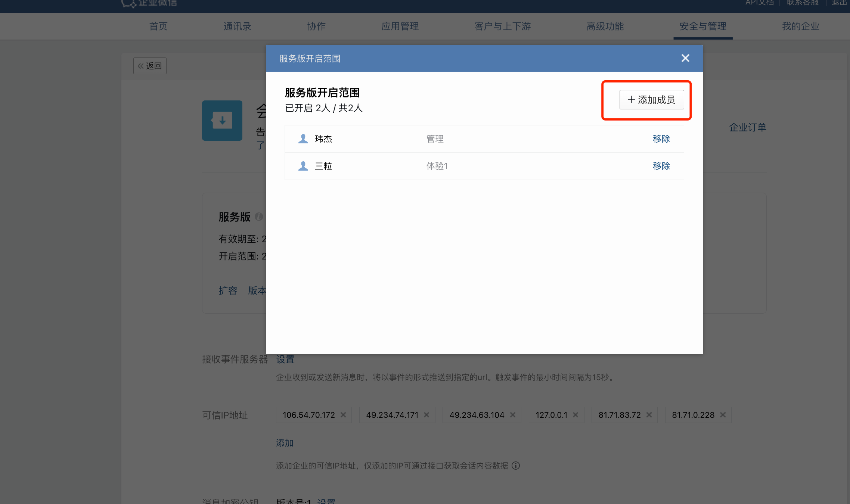This screenshot has width=850, height=504.
Task: Remove trusted IP 106.54.70.172
Action: point(343,415)
